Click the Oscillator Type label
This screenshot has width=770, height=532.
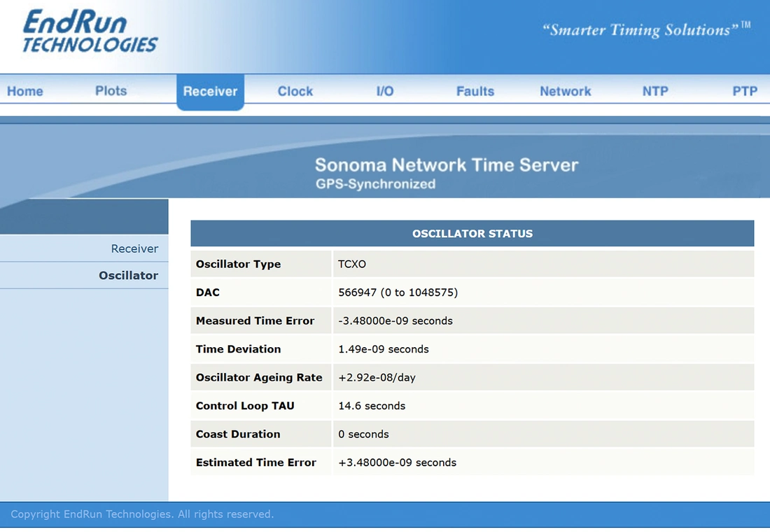coord(238,264)
